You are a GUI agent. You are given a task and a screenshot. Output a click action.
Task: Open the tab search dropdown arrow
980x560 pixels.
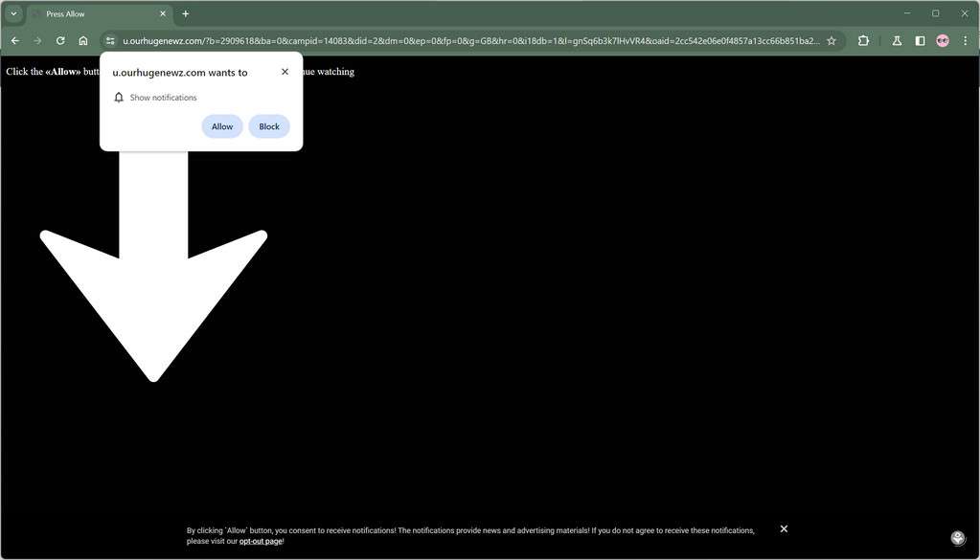[x=13, y=13]
